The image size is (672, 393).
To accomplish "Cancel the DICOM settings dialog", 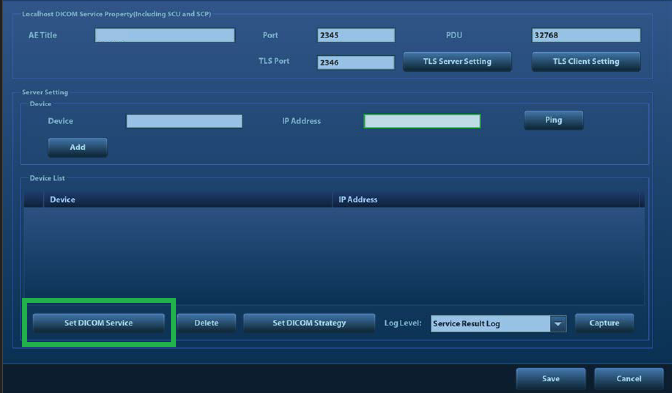I will pos(629,378).
